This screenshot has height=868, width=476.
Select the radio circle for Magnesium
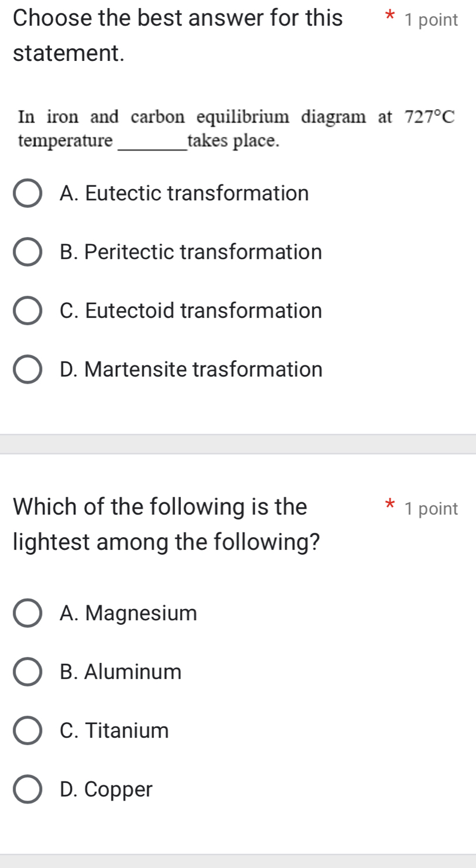pos(28,613)
